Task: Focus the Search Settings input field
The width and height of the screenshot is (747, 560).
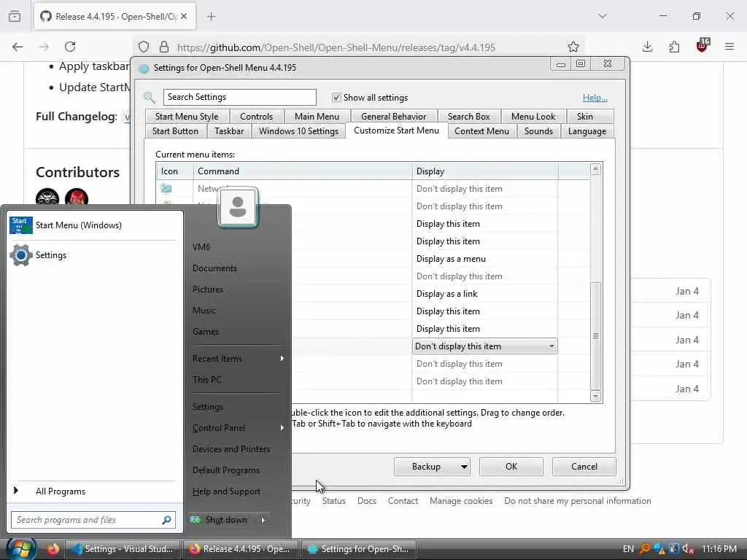Action: point(239,97)
